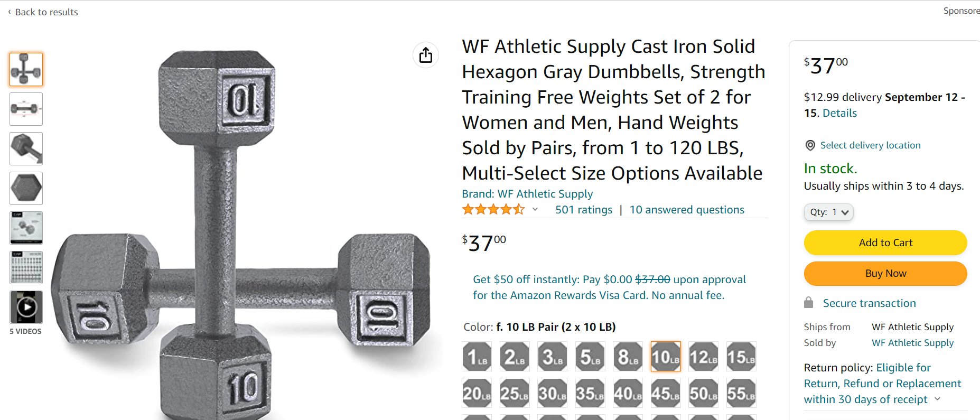Select the 1 LB weight swatch
Image resolution: width=980 pixels, height=420 pixels.
point(477,357)
